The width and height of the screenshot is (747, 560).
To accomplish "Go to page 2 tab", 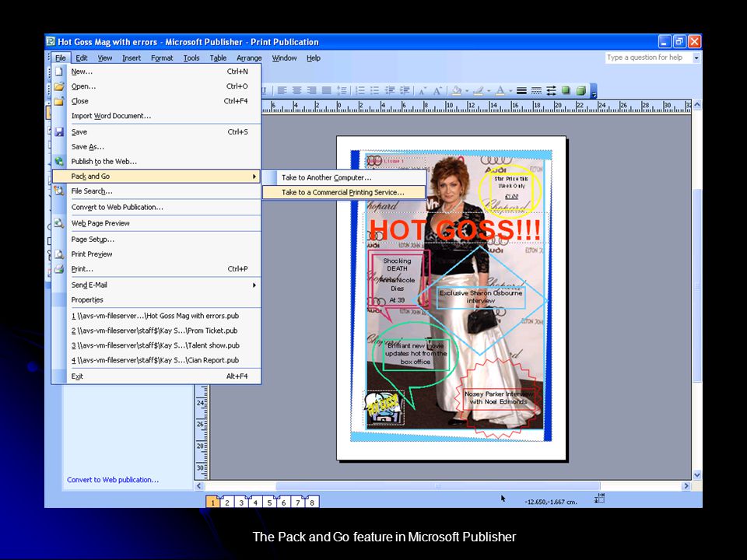I will point(227,502).
